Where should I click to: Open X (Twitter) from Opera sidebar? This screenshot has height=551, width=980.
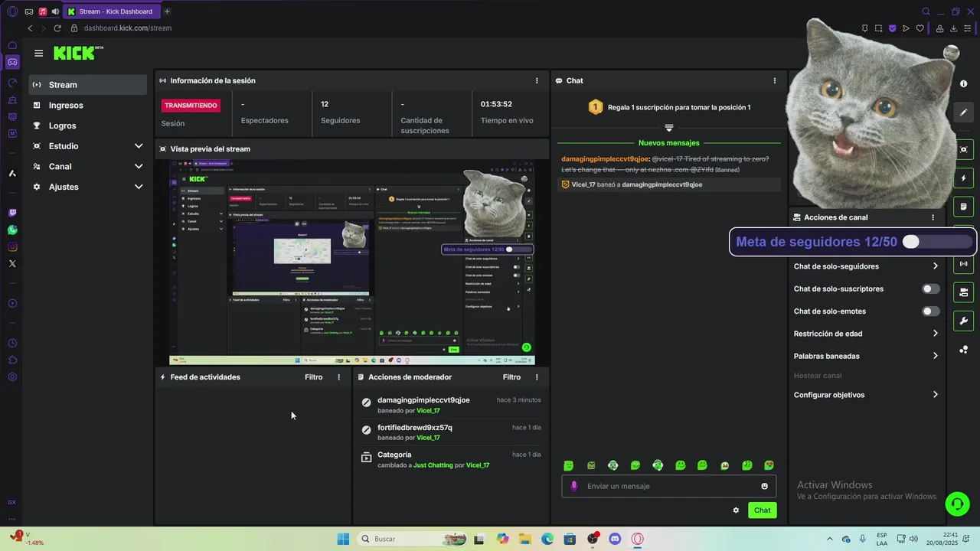(x=12, y=263)
